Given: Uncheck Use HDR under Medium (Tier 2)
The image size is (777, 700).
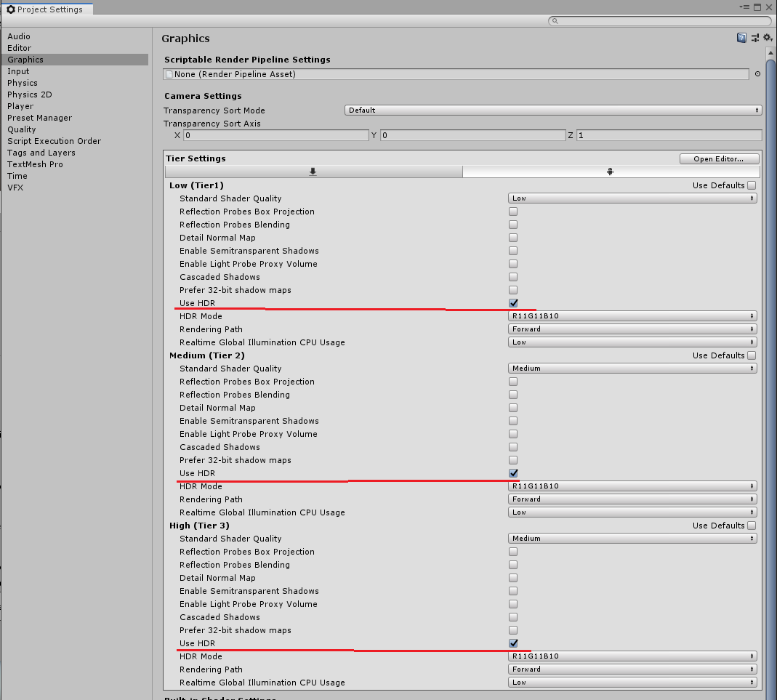Looking at the screenshot, I should (513, 473).
